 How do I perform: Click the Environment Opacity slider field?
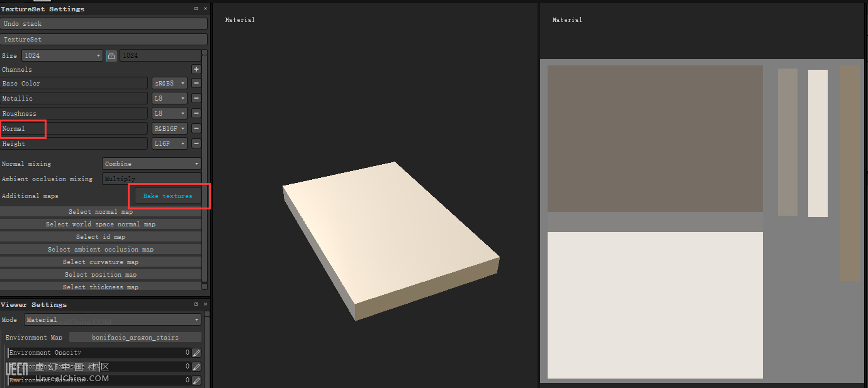pyautogui.click(x=98, y=353)
